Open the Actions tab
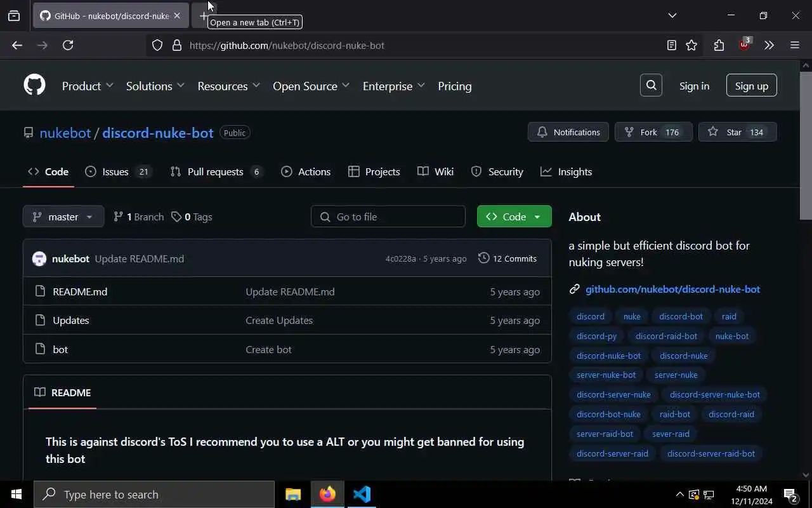812x508 pixels. pyautogui.click(x=306, y=171)
